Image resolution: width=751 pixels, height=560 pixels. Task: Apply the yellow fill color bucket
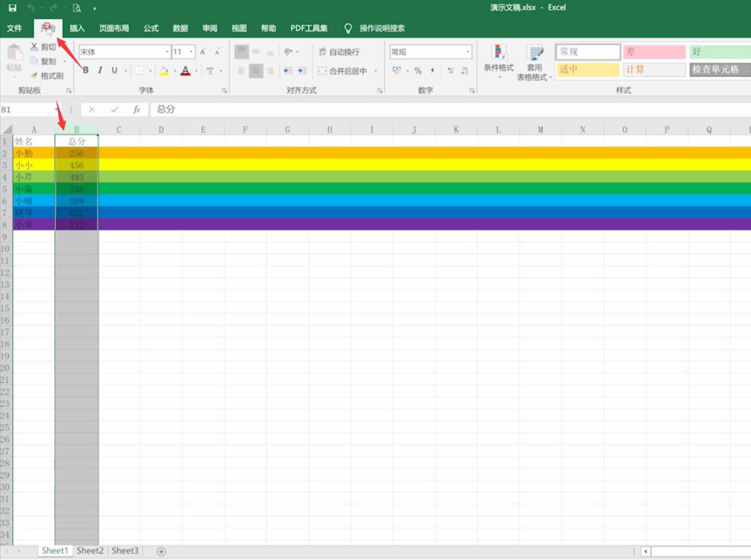164,71
